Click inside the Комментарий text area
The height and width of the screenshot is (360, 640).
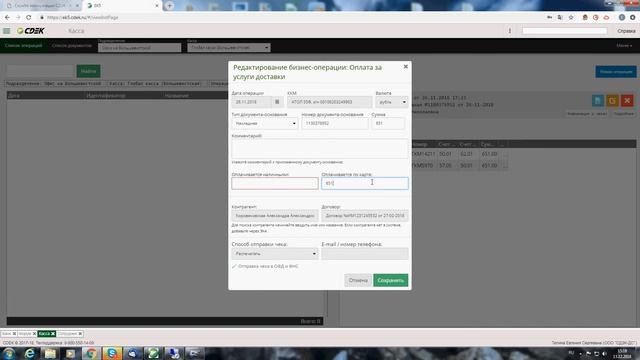click(x=320, y=148)
